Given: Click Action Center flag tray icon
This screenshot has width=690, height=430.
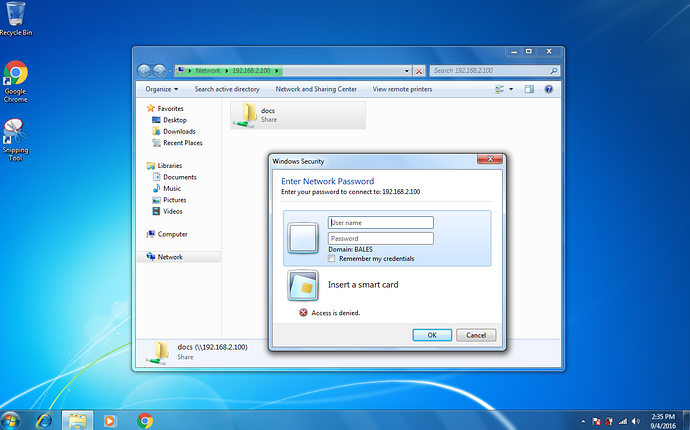Looking at the screenshot, I should 596,422.
